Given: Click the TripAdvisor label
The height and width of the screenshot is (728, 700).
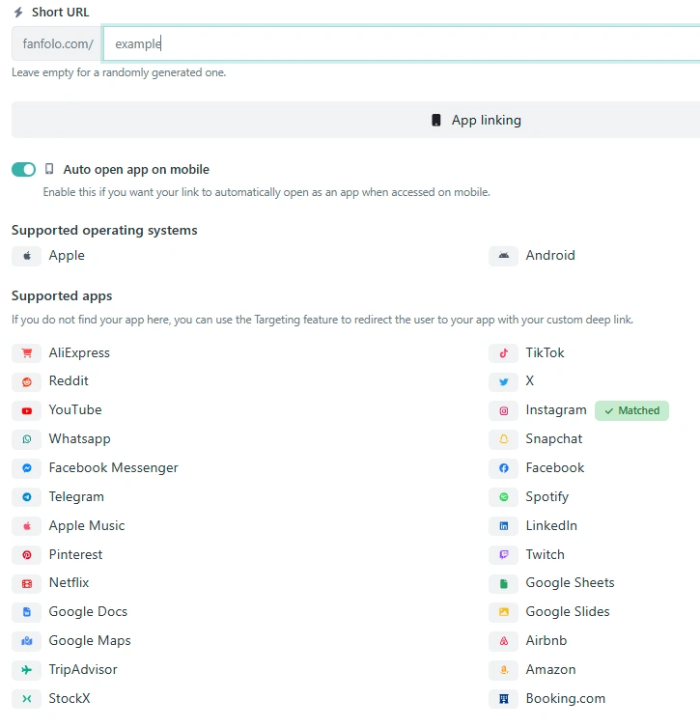Looking at the screenshot, I should click(83, 670).
